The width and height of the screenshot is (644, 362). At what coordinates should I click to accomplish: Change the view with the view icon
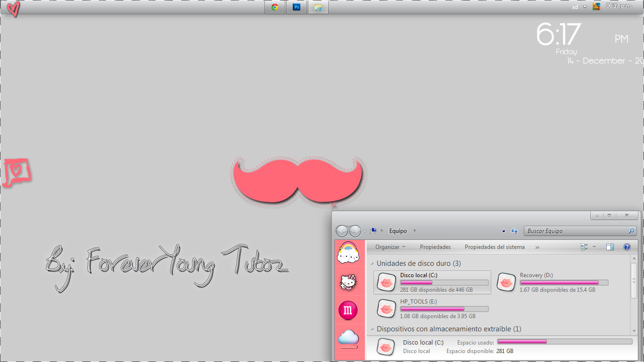[585, 247]
